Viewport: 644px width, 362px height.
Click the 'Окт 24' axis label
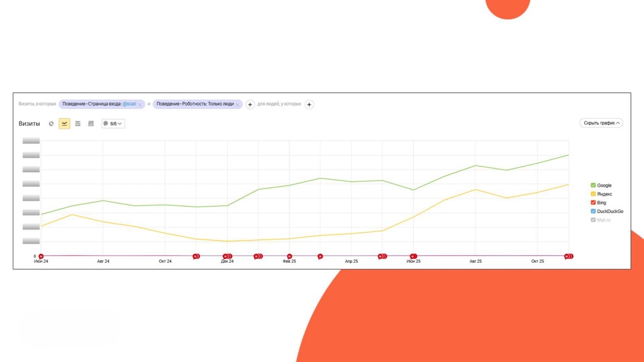click(165, 261)
